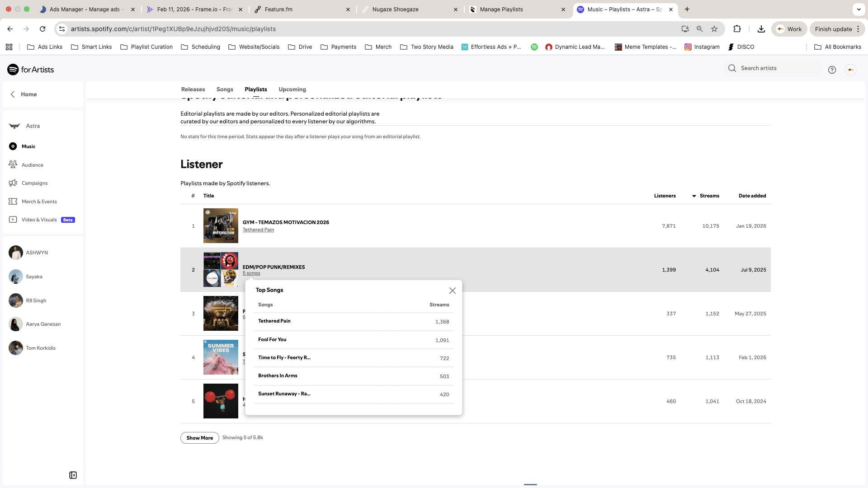The image size is (868, 488).
Task: Click the Show More button
Action: (199, 438)
